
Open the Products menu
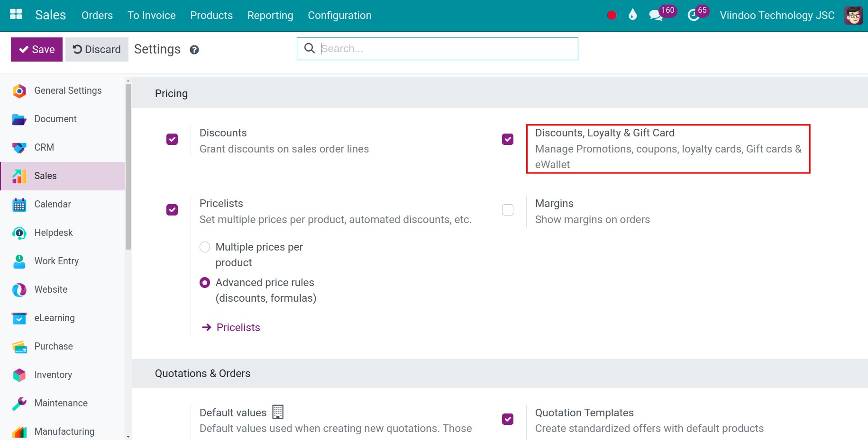tap(211, 15)
